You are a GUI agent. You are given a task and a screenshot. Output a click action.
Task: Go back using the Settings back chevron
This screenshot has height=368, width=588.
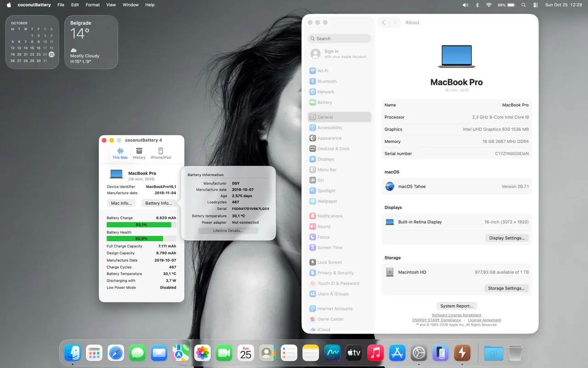384,23
